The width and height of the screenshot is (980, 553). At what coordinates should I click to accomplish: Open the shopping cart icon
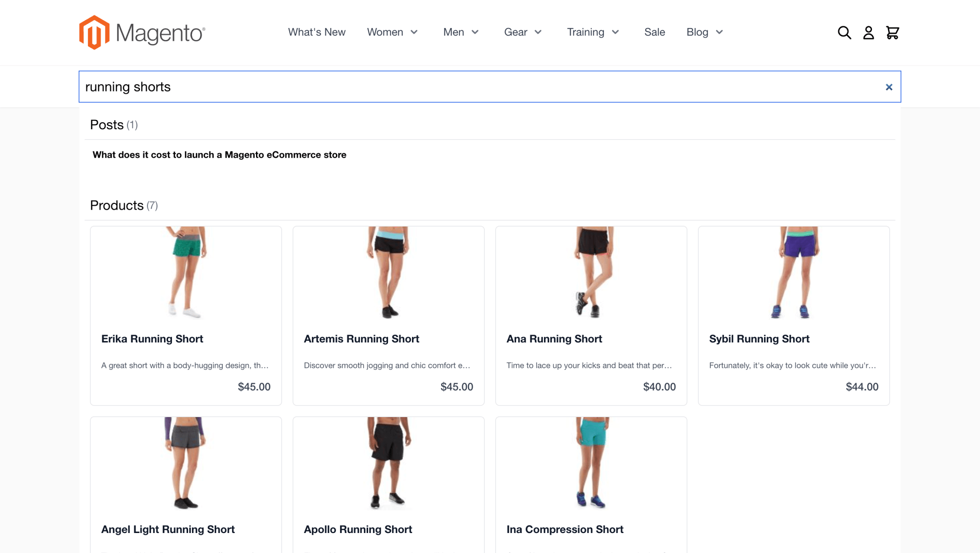point(892,32)
